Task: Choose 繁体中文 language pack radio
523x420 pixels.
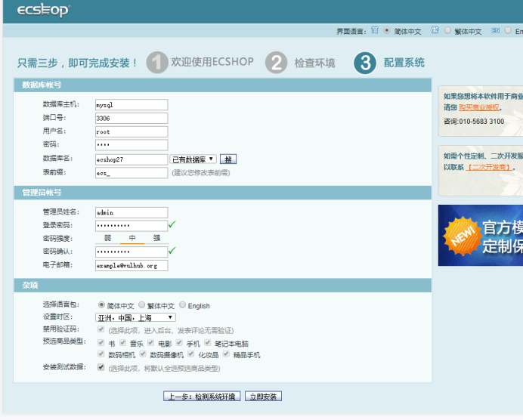Action: pos(142,304)
